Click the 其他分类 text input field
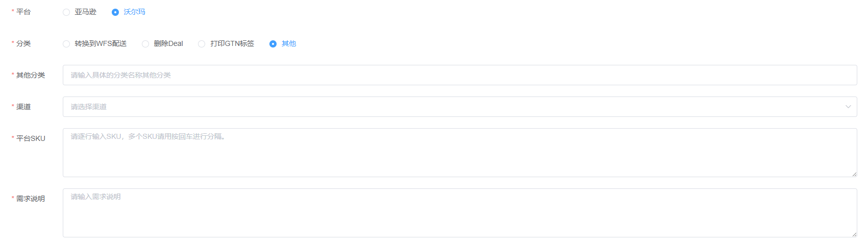The image size is (868, 242). [459, 75]
